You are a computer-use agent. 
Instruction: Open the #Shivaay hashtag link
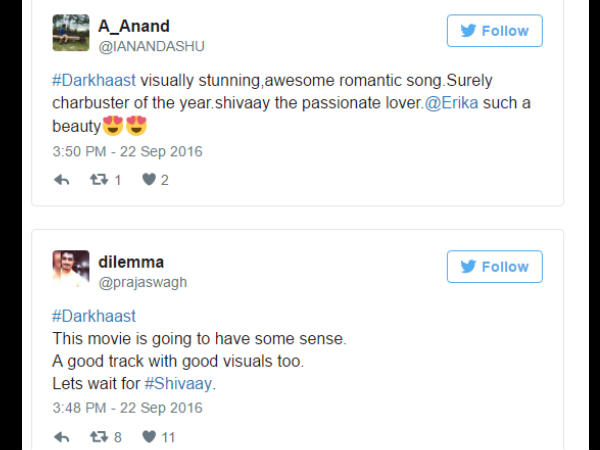(179, 384)
